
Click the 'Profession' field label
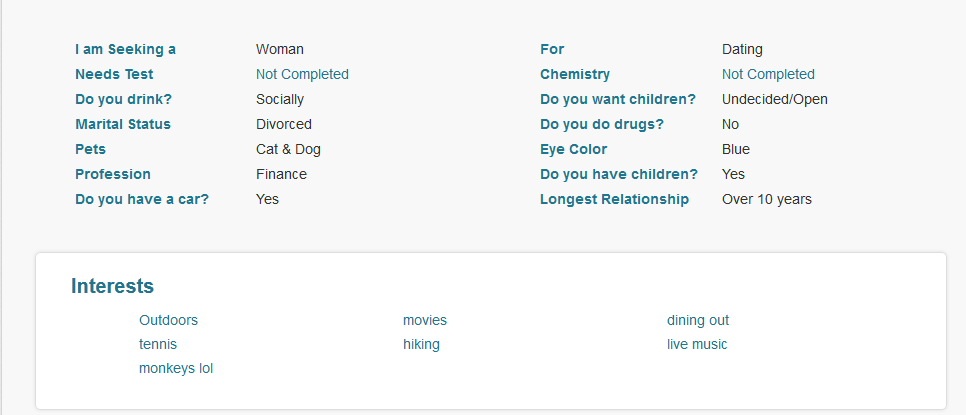113,174
